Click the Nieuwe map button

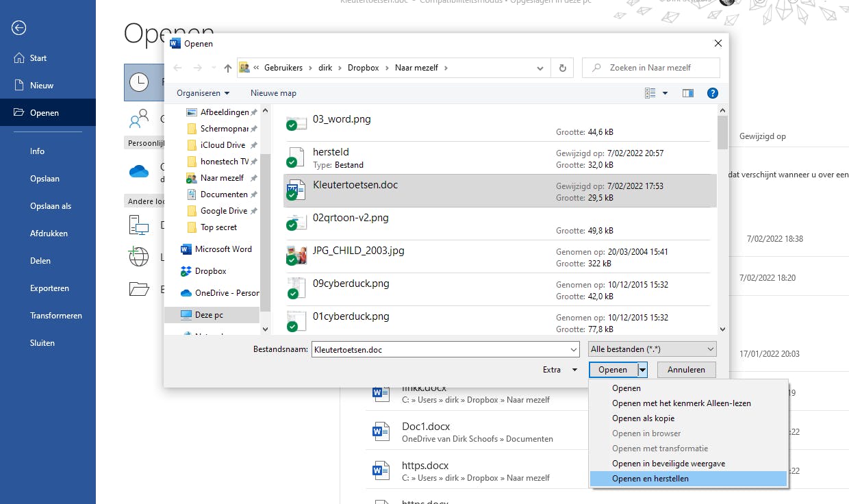pyautogui.click(x=273, y=93)
